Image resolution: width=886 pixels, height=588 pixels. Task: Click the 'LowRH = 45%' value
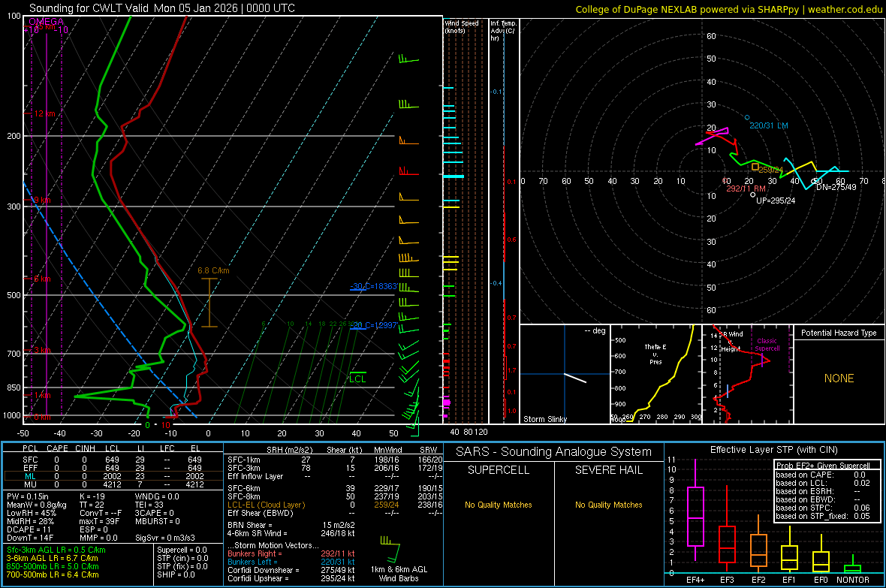click(32, 513)
